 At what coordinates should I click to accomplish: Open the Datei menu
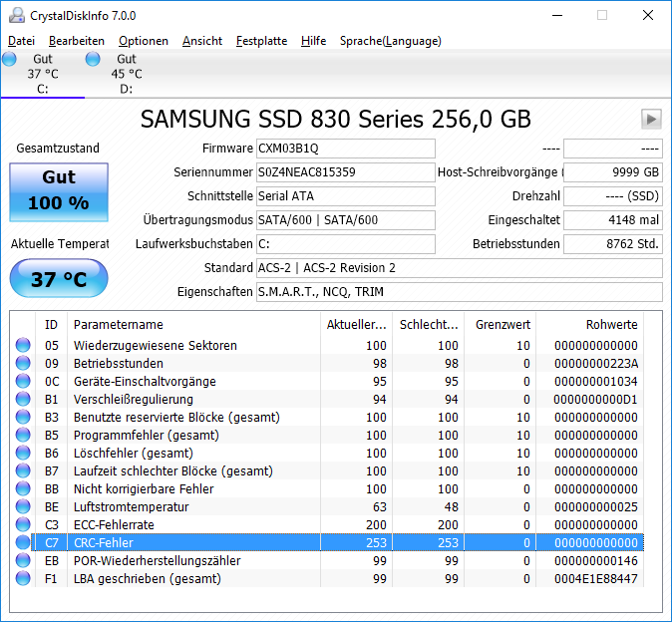[x=21, y=41]
